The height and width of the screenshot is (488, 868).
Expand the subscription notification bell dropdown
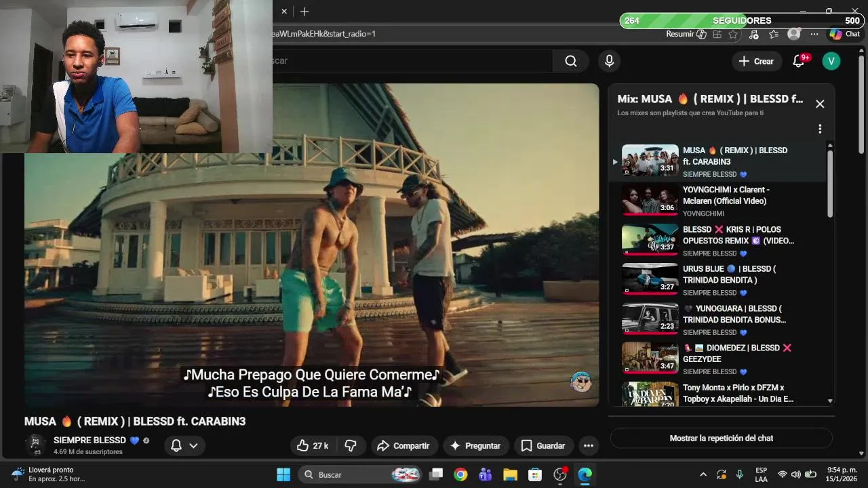[x=184, y=445]
